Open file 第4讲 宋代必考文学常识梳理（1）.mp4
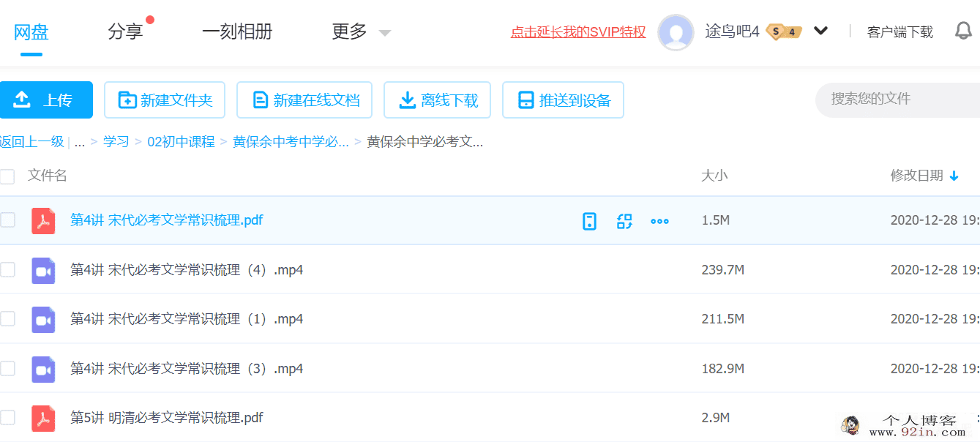 point(187,319)
